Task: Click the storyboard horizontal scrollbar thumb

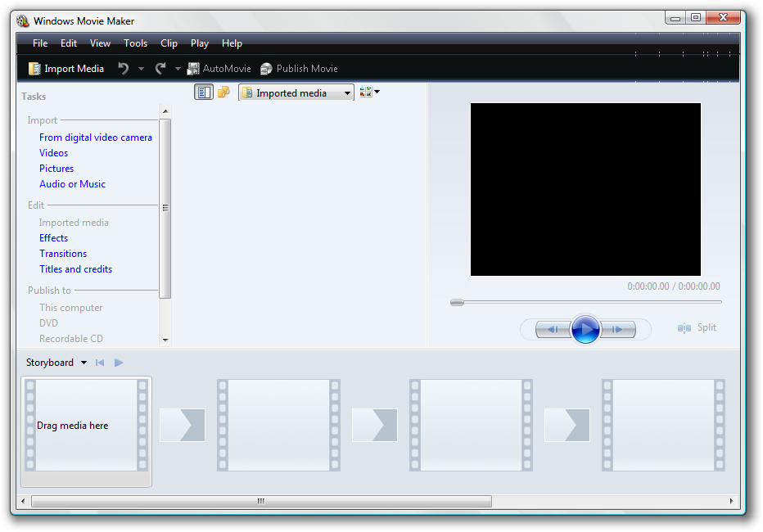Action: coord(261,502)
